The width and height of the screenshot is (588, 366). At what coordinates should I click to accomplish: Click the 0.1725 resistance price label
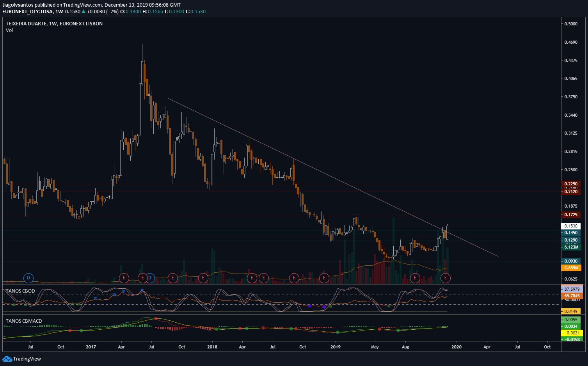(571, 215)
